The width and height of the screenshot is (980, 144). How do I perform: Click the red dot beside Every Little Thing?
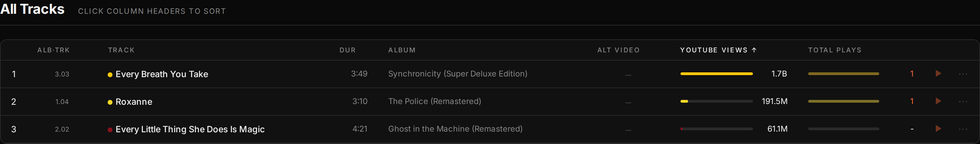tap(110, 130)
